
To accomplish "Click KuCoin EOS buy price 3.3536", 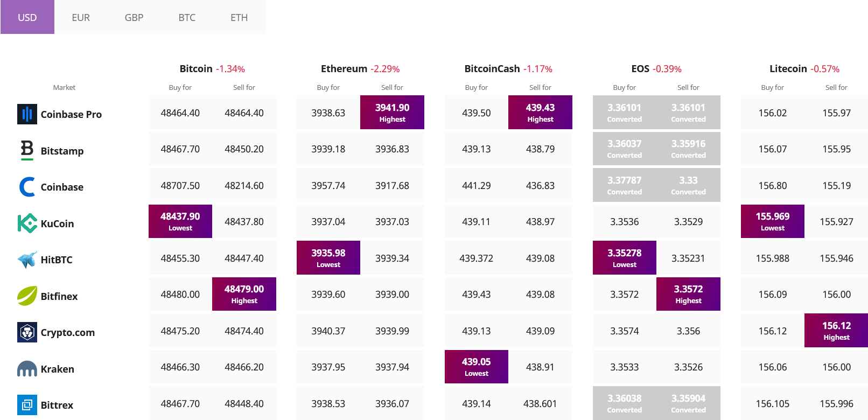I will tap(625, 221).
